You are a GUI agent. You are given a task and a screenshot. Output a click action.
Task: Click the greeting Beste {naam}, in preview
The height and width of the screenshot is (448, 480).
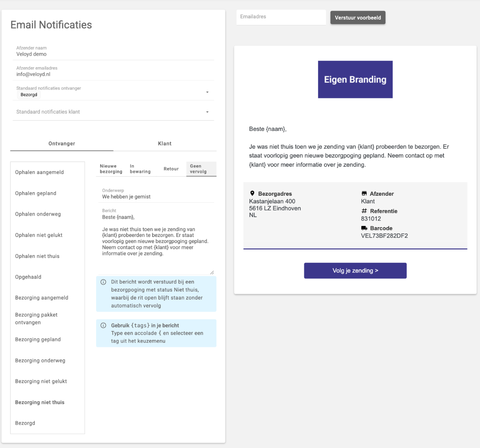click(x=268, y=129)
